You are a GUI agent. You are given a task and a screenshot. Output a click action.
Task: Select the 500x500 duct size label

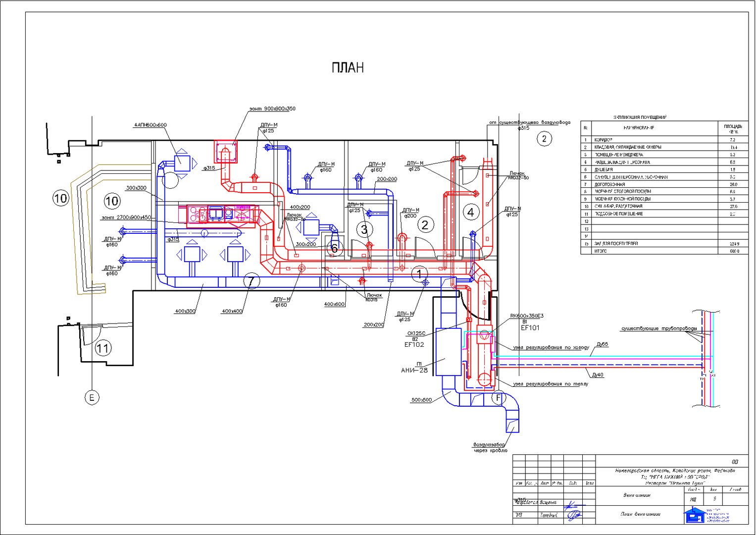(x=421, y=400)
